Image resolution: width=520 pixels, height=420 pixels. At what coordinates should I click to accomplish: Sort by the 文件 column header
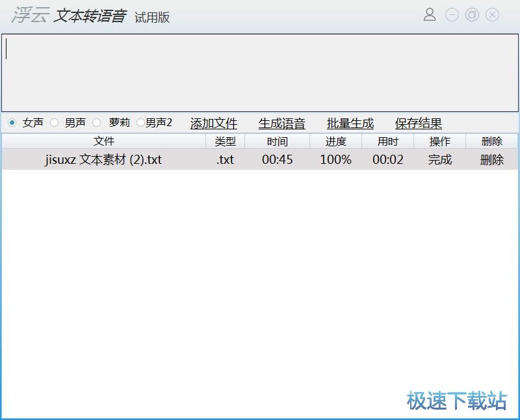pos(104,141)
